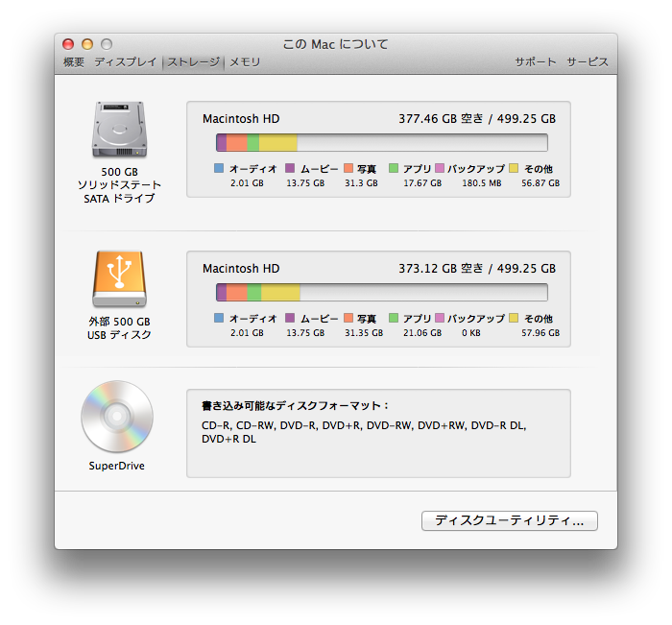Click the purple ムービー swatch for internal drive

[x=290, y=168]
